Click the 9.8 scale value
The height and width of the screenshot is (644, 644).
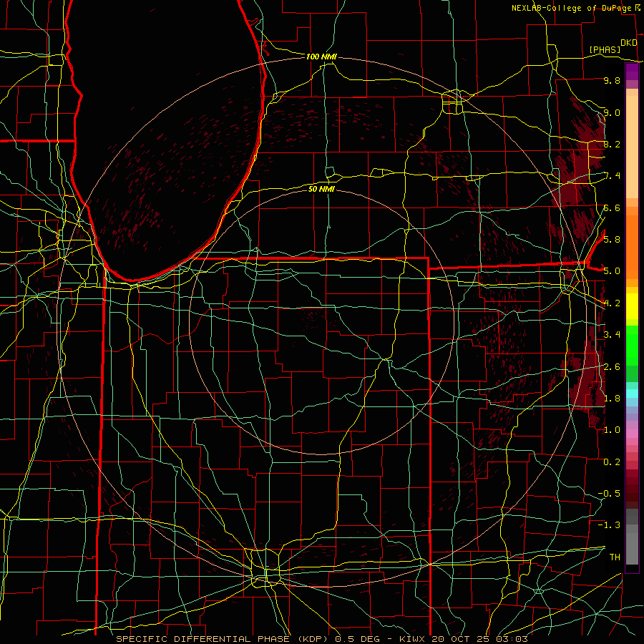(612, 80)
